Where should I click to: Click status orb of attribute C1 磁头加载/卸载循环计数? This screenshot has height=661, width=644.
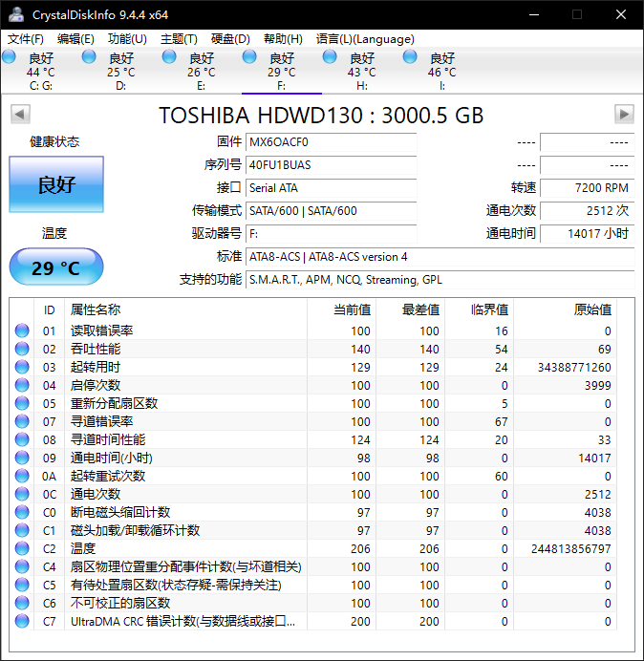tap(22, 530)
